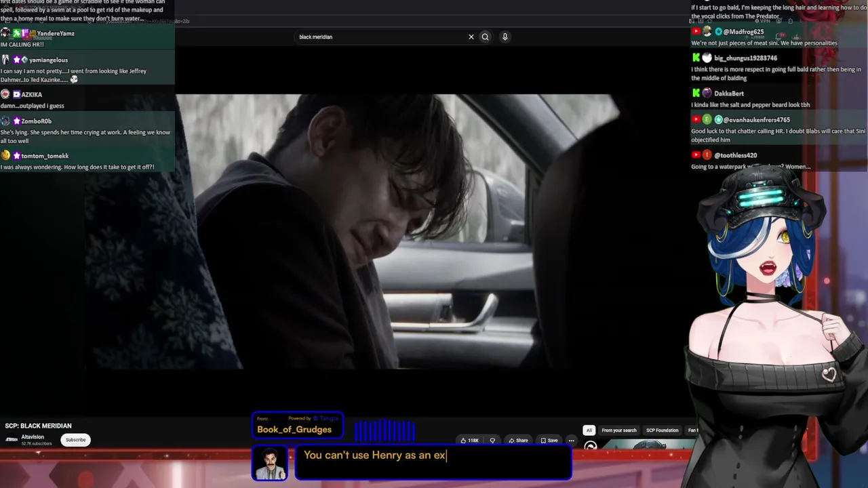Click the VPN button in browser toolbar
The height and width of the screenshot is (488, 868).
point(763,21)
